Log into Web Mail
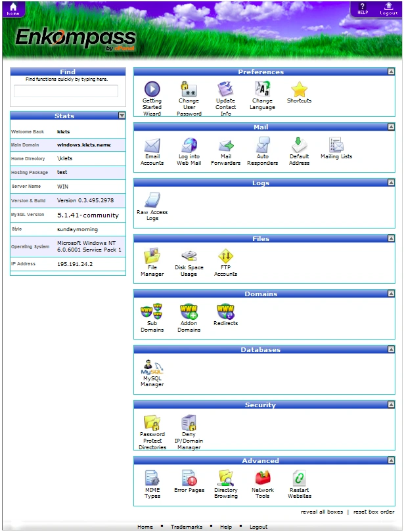Viewport: 404px width, 532px height. [x=189, y=151]
